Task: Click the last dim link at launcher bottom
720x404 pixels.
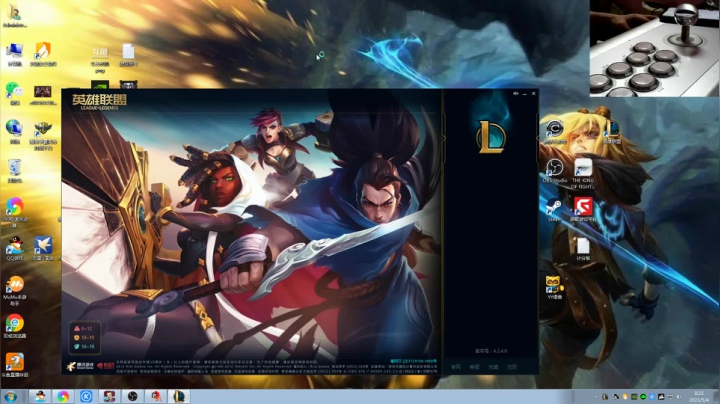Action: pyautogui.click(x=512, y=367)
